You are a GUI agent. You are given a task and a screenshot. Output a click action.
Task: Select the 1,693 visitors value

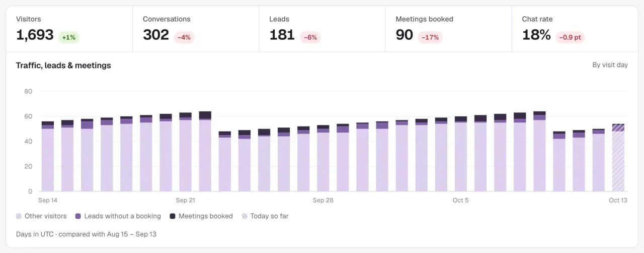pos(35,35)
